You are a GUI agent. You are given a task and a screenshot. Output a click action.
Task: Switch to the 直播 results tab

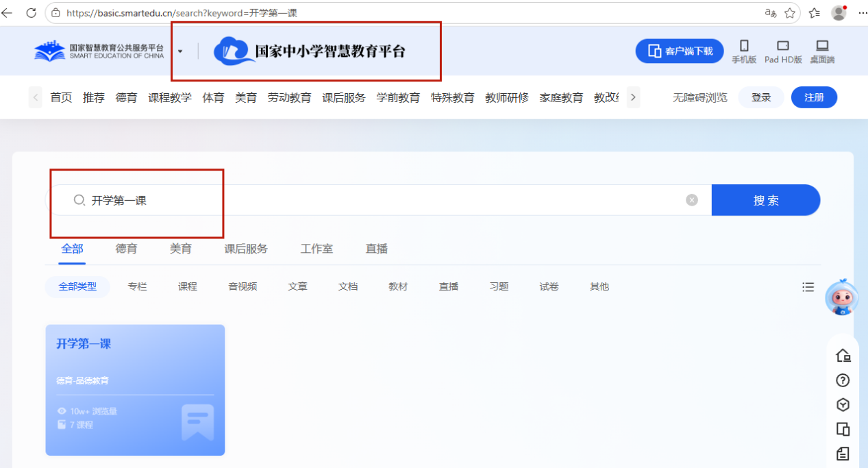pos(377,249)
